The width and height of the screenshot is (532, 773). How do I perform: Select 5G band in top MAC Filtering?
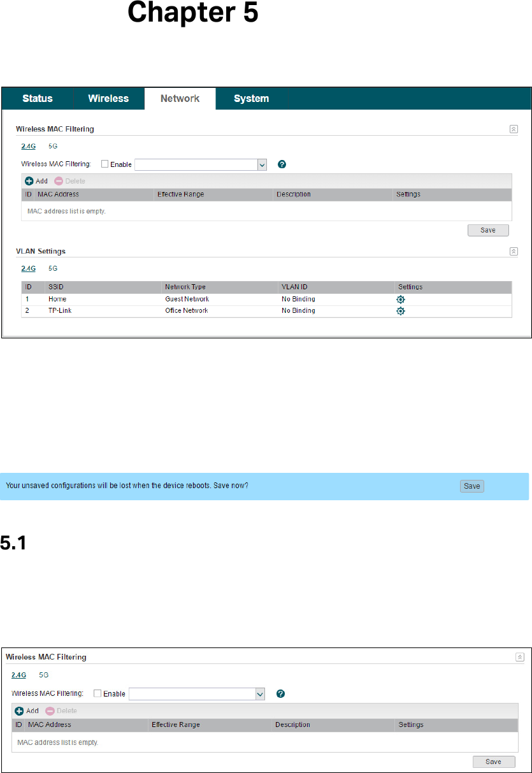click(x=53, y=146)
